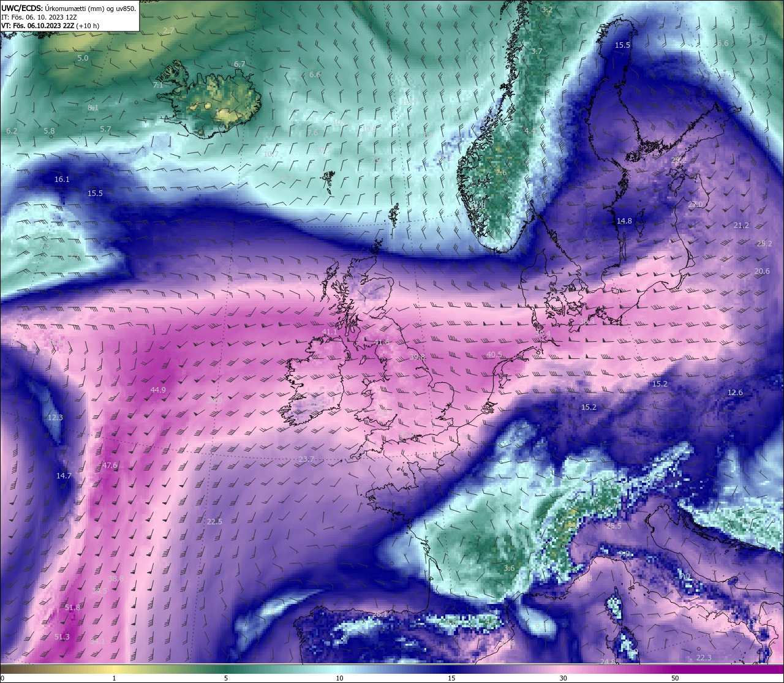This screenshot has height=683, width=784.
Task: Click the 6.2 value at the left edge
Action: pos(12,131)
